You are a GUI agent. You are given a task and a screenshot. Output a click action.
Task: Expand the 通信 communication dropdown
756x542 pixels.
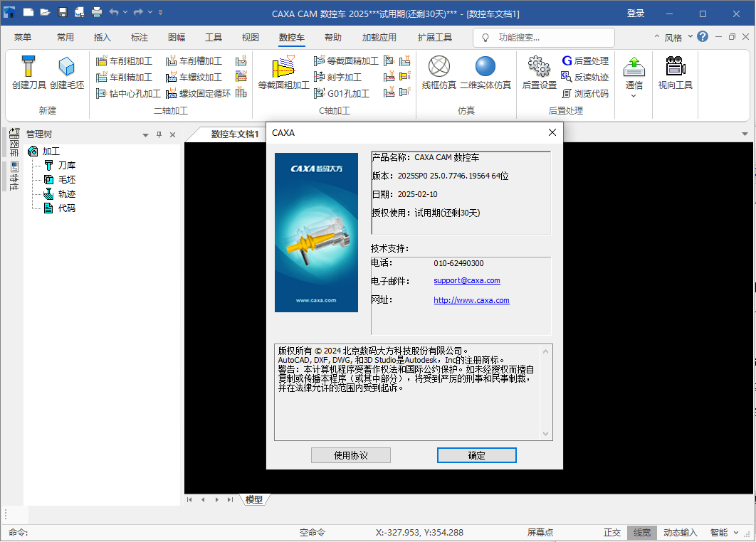click(x=634, y=96)
